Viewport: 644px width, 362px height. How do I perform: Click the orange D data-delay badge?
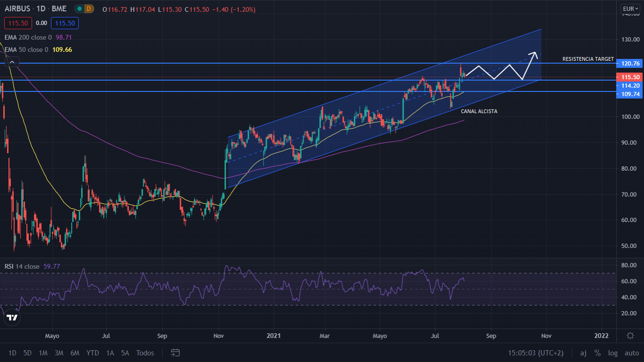pyautogui.click(x=89, y=9)
